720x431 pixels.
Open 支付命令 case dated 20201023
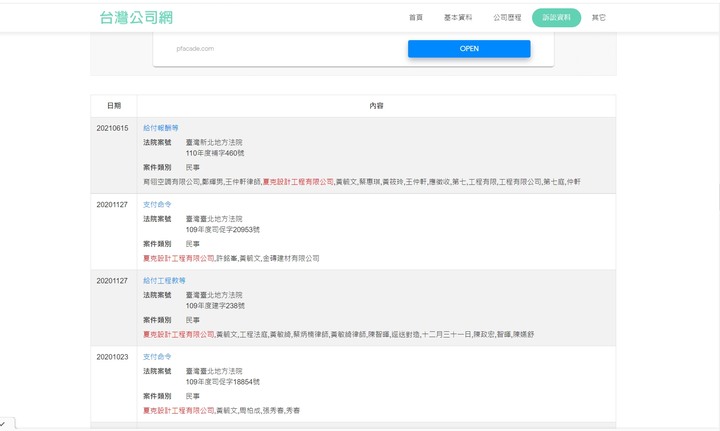(x=157, y=356)
